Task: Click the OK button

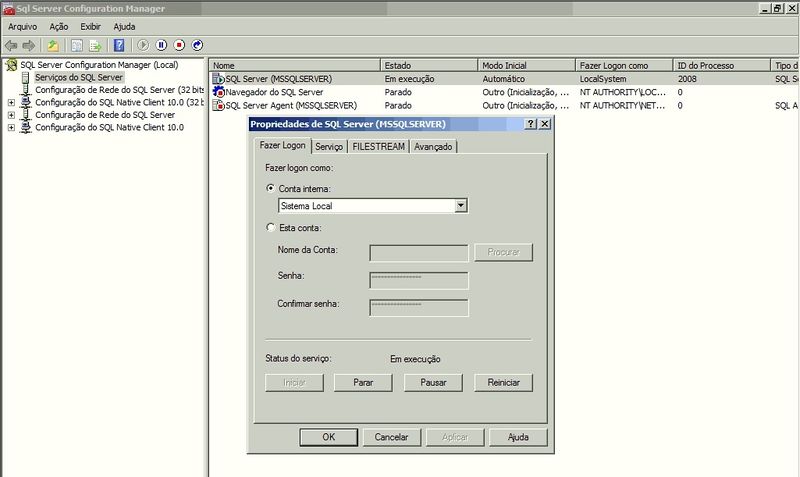Action: point(329,437)
